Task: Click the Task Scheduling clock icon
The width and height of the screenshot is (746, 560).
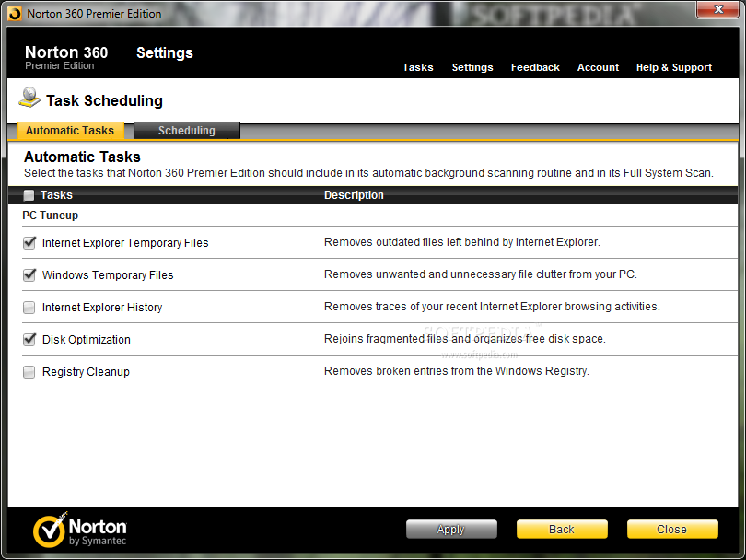Action: (x=29, y=97)
